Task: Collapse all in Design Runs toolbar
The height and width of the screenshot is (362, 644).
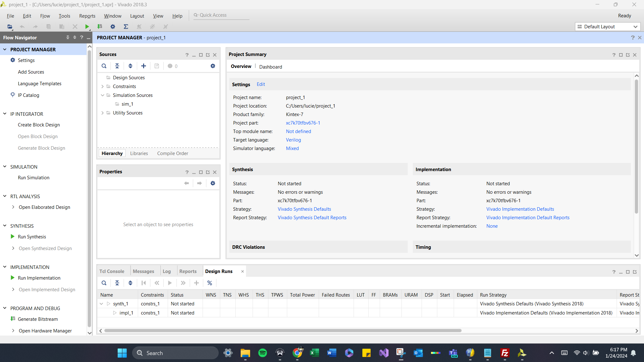Action: tap(117, 283)
